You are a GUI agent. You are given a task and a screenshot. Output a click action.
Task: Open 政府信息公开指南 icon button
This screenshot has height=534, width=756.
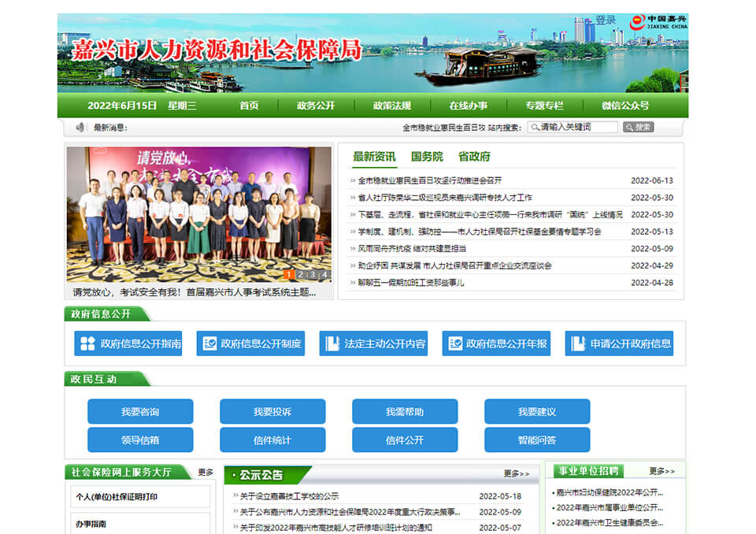128,343
